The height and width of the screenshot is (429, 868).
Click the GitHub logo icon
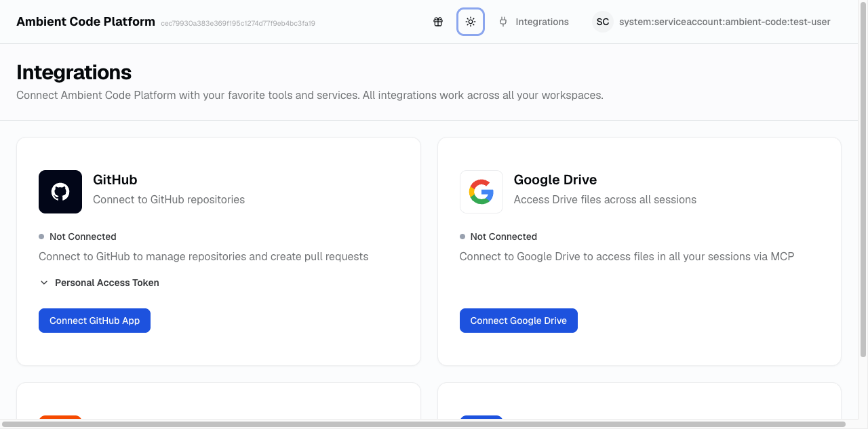(x=60, y=192)
